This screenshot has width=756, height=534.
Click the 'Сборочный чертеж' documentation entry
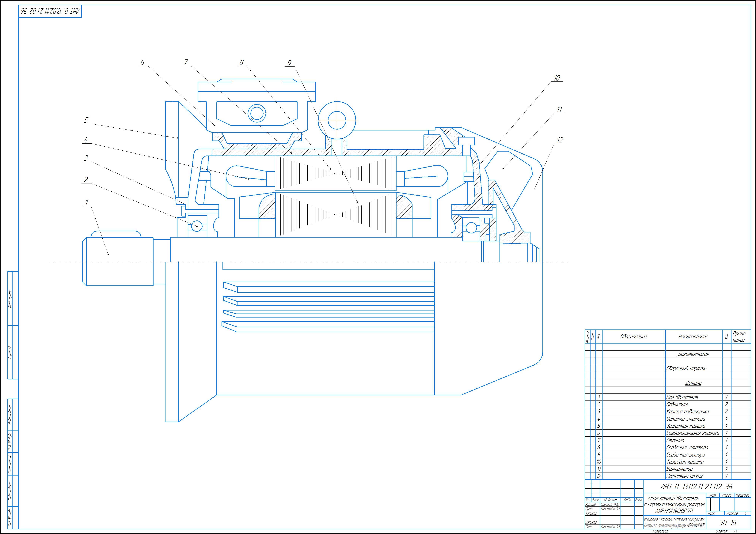coord(686,369)
